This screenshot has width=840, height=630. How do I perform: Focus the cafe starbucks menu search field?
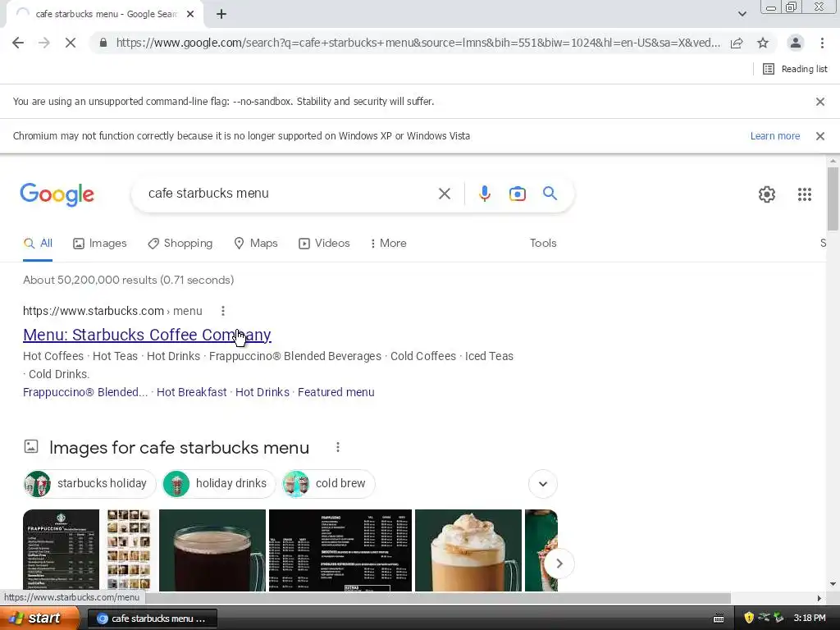pyautogui.click(x=290, y=194)
